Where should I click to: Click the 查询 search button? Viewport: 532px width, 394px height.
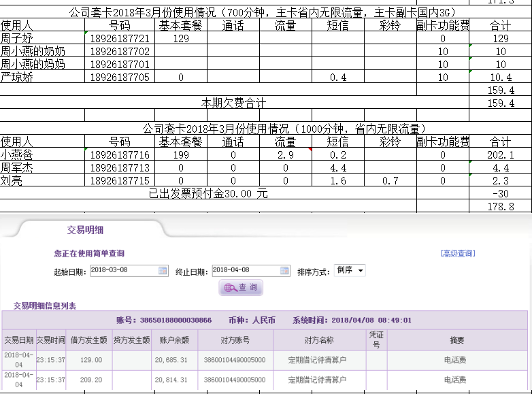[x=241, y=288]
